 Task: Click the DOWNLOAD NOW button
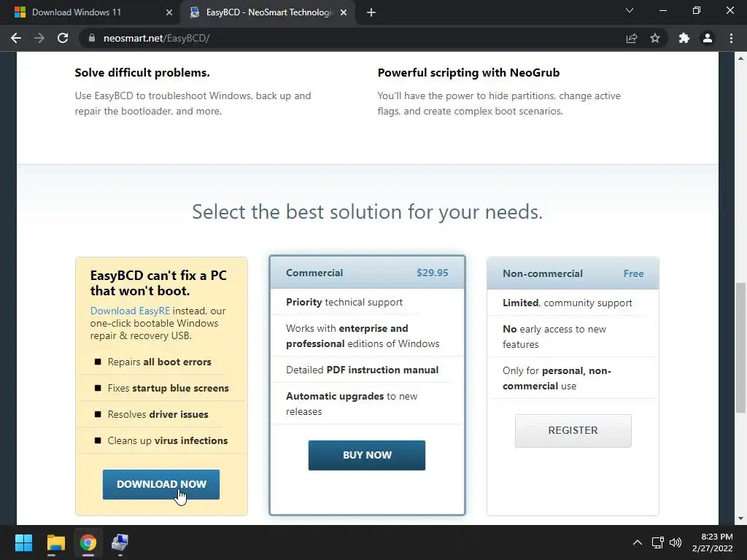(161, 484)
